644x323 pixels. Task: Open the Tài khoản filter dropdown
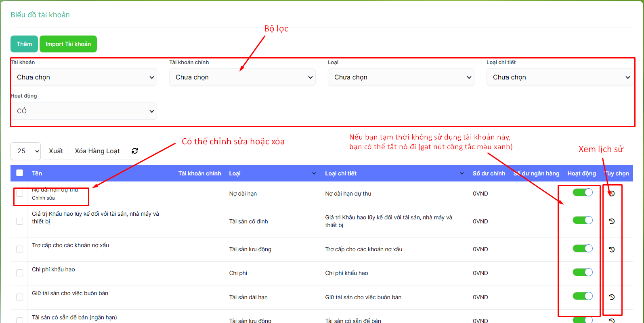(84, 77)
